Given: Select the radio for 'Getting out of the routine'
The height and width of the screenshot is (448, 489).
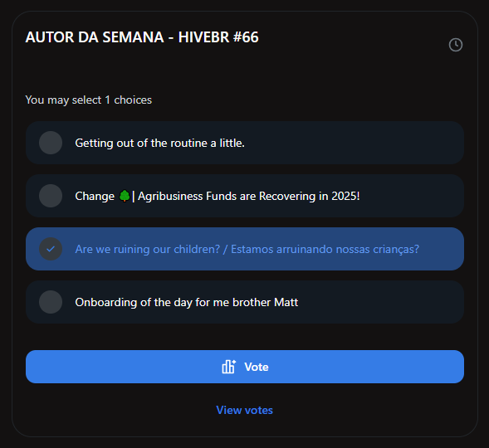Looking at the screenshot, I should pos(51,143).
